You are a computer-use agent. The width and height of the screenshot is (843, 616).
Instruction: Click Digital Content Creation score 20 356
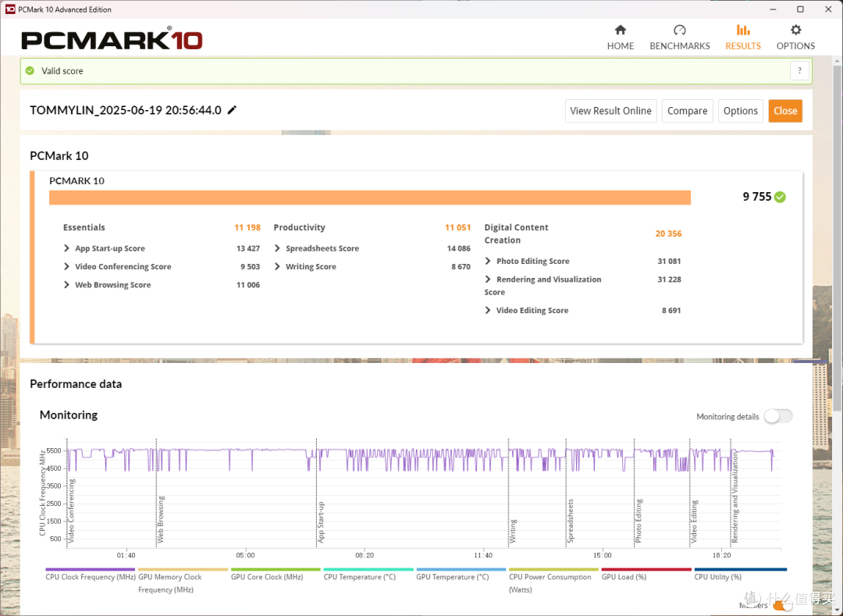click(x=668, y=233)
